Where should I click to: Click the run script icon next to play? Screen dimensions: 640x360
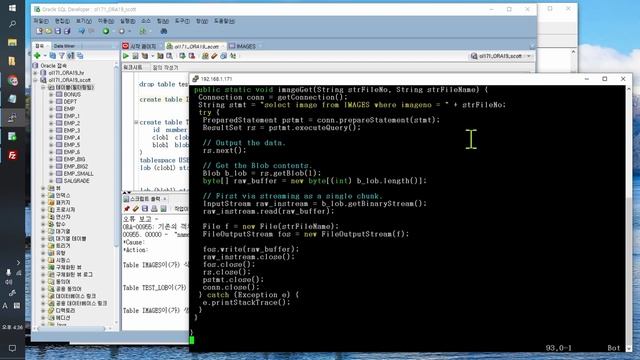135,56
